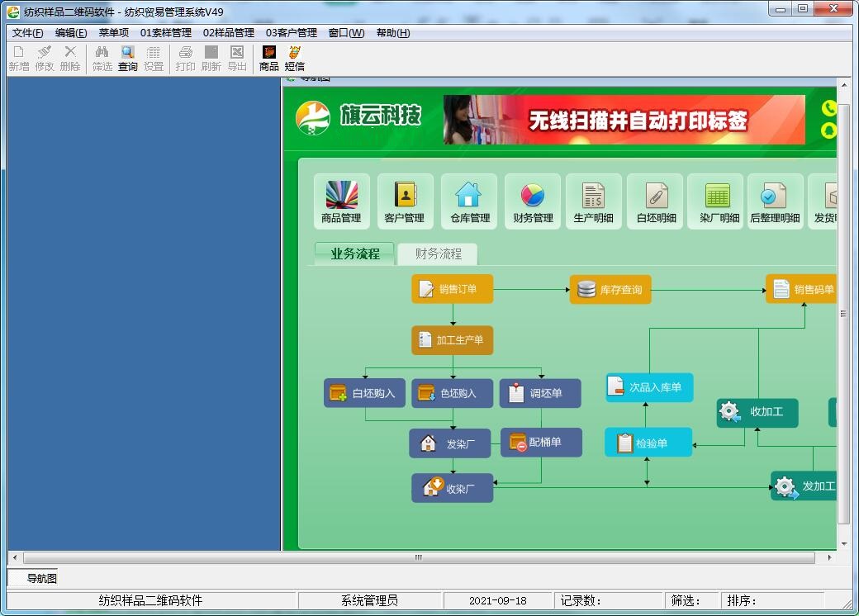Click the 次品入库单 flowchart node

click(x=649, y=387)
